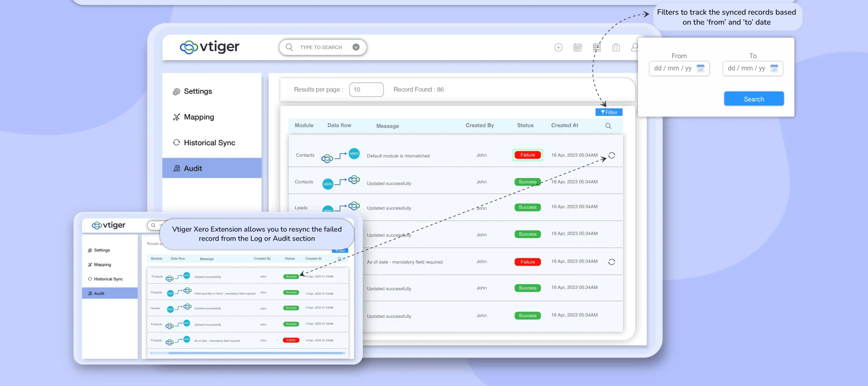
Task: Go to Mapping in the sidebar
Action: tap(199, 117)
